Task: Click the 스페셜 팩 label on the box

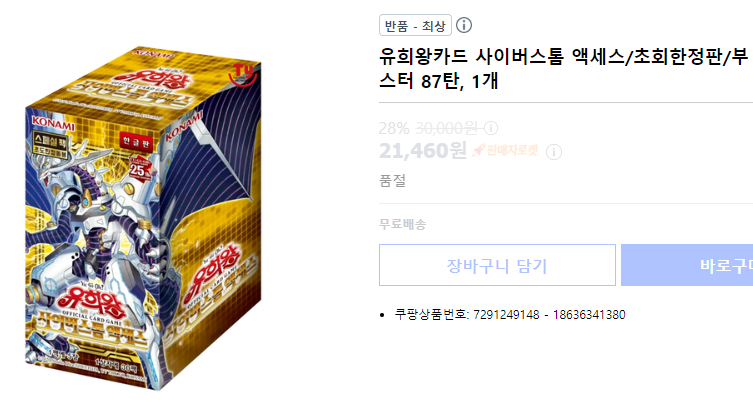Action: pyautogui.click(x=50, y=145)
